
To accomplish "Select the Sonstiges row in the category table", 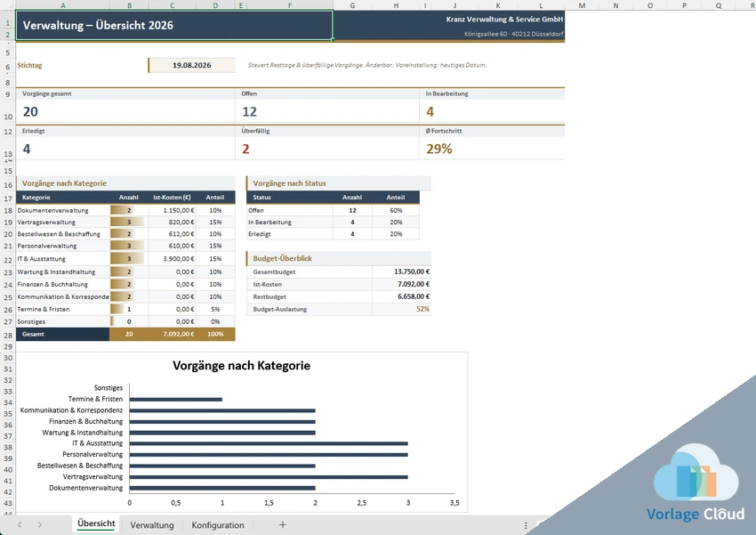I will point(125,321).
